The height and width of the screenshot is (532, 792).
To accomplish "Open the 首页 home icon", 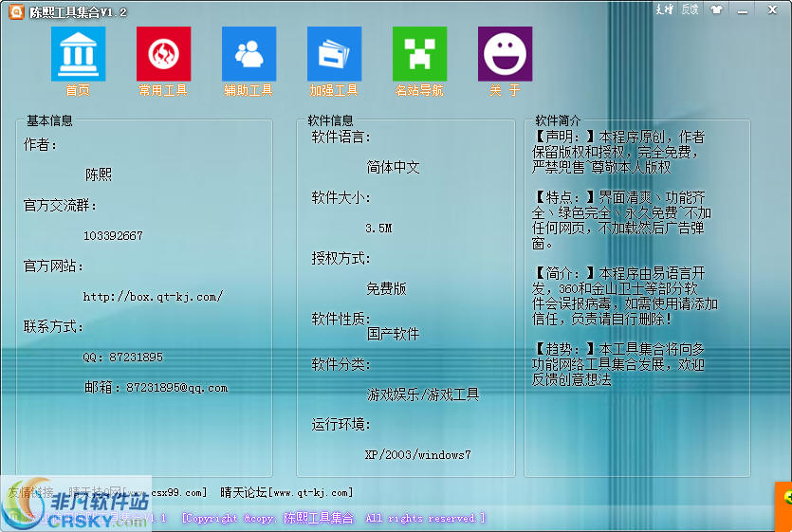I will click(x=78, y=53).
